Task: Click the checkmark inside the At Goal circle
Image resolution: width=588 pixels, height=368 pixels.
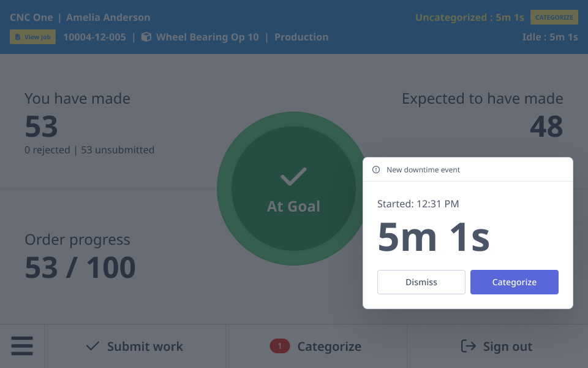Action: pos(293,177)
